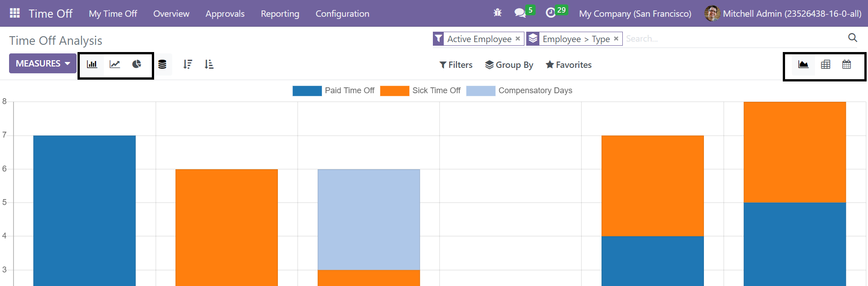Open the MEASURES dropdown
The image size is (868, 286).
click(43, 63)
